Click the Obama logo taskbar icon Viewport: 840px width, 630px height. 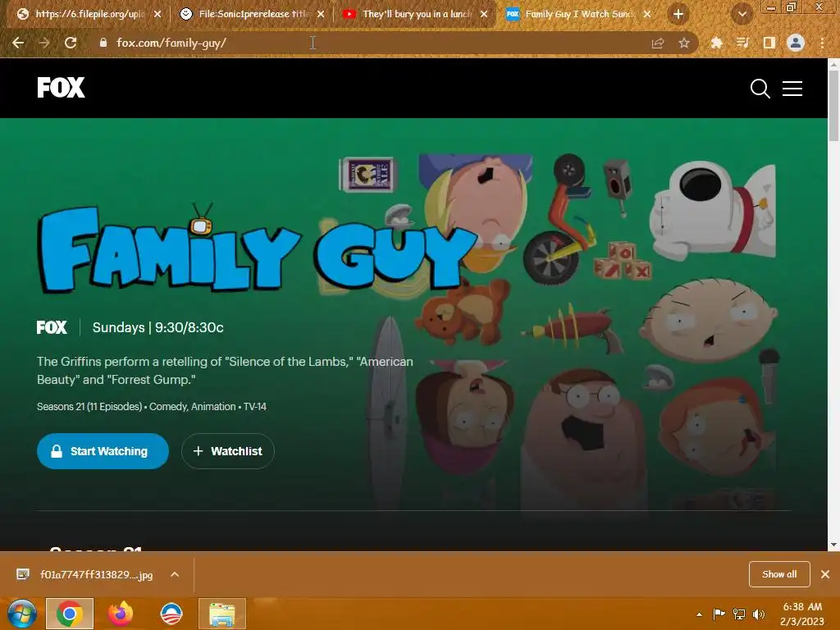tap(171, 614)
